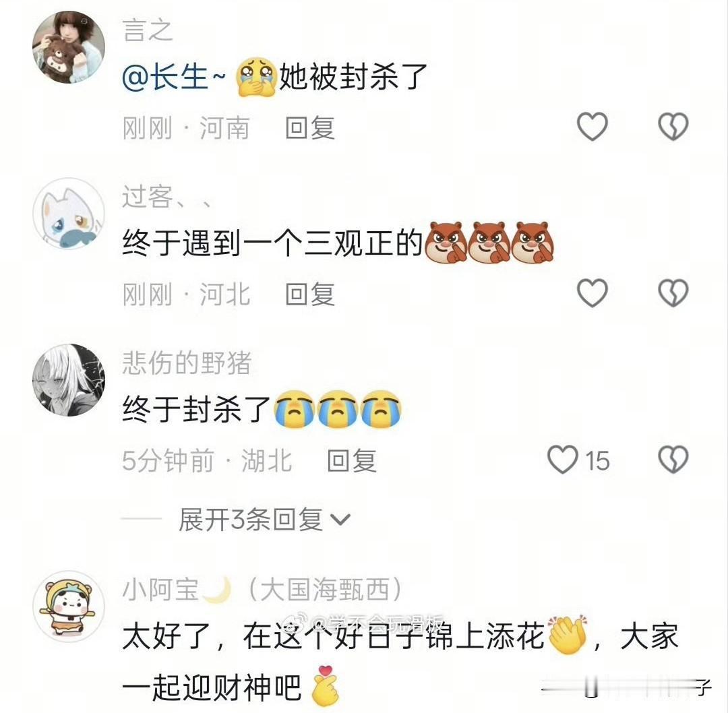The height and width of the screenshot is (713, 728).
Task: Like 悲伤的野猪's comment showing 15 likes
Action: pos(578,460)
